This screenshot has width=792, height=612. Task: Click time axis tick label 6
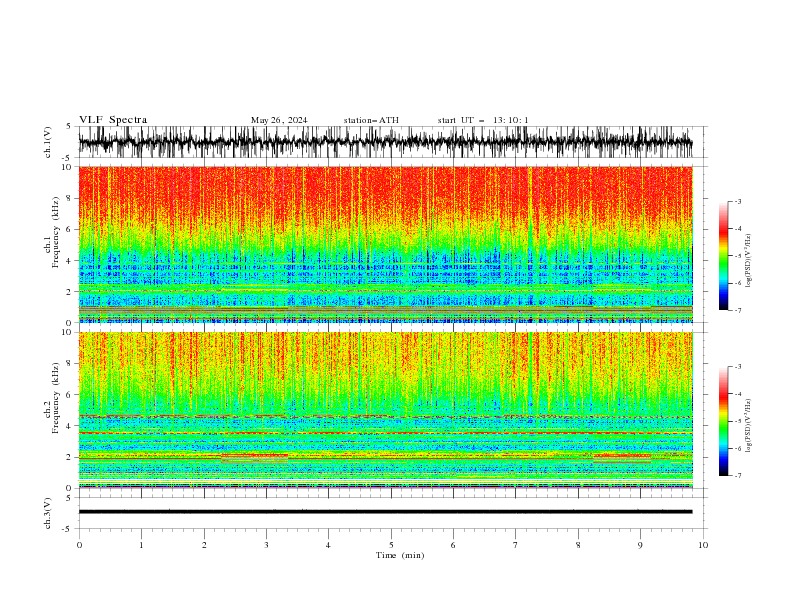[x=453, y=545]
